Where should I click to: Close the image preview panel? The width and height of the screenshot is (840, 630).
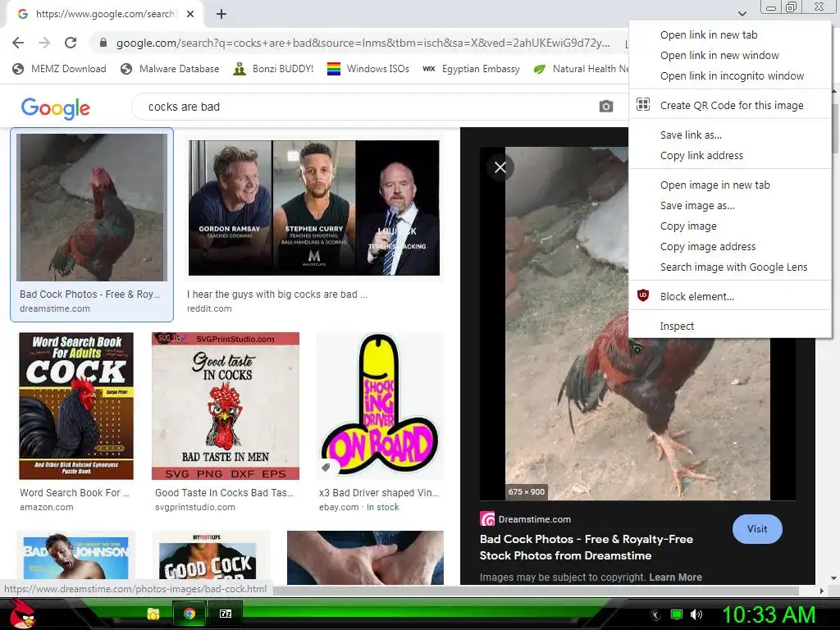coord(500,167)
